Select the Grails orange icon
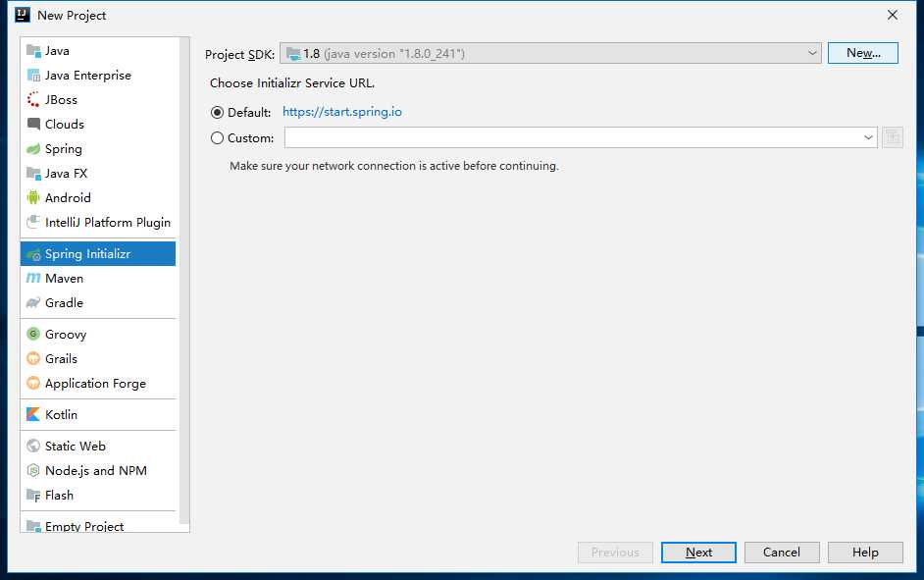 pos(33,358)
